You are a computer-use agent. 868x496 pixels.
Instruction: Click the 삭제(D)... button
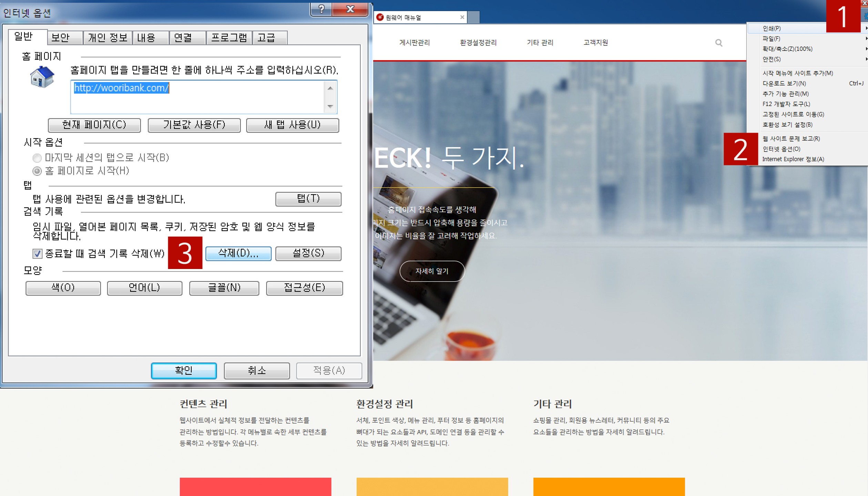[x=238, y=254]
